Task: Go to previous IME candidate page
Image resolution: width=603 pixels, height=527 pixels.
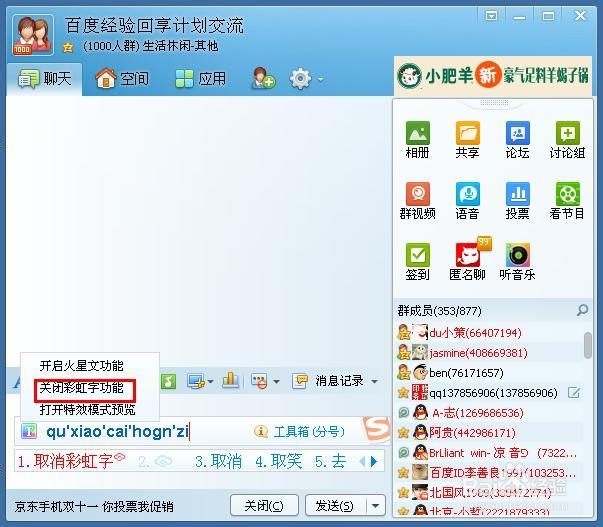Action: (x=362, y=461)
